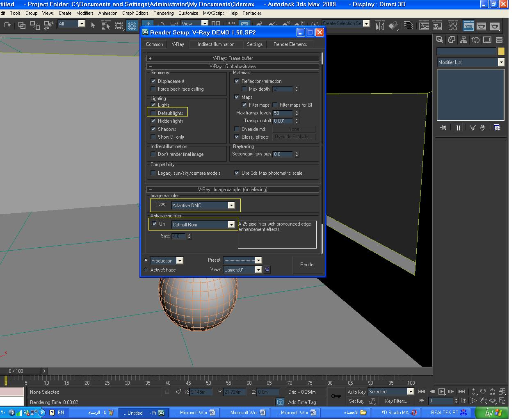Click the Render button
The width and height of the screenshot is (525, 420).
click(308, 265)
